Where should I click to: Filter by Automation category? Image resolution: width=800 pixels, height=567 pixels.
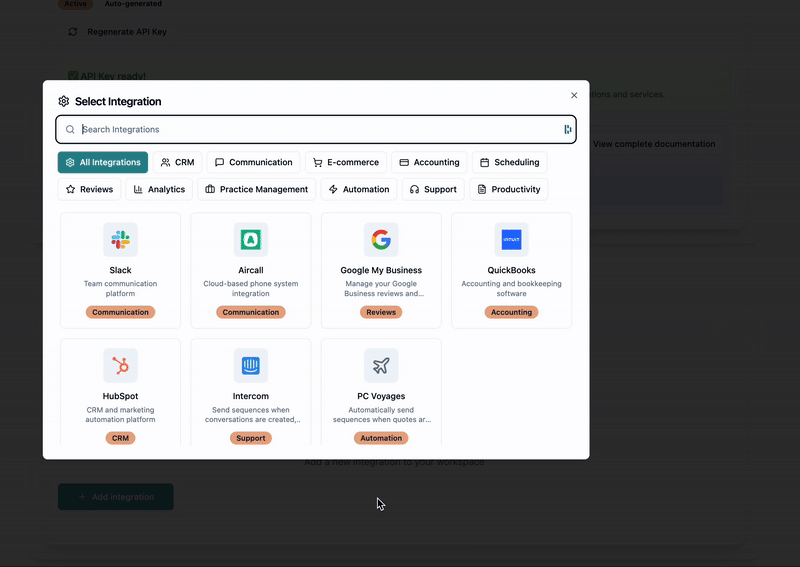pyautogui.click(x=359, y=189)
